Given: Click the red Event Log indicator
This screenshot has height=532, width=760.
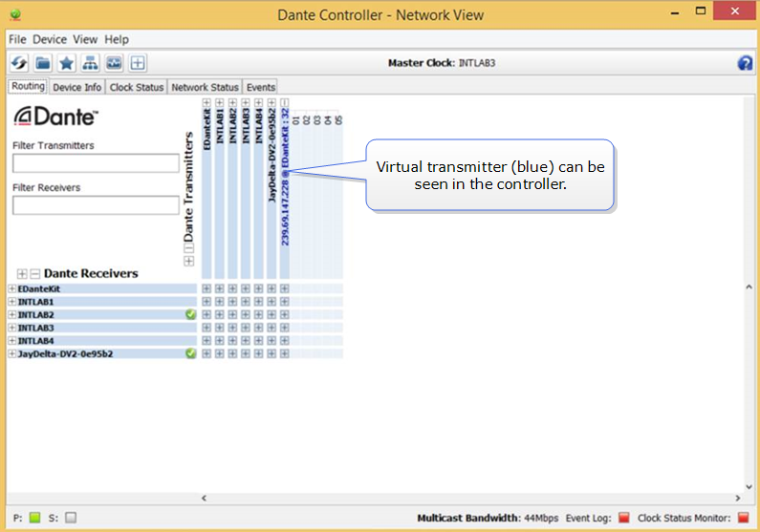Looking at the screenshot, I should tap(624, 518).
